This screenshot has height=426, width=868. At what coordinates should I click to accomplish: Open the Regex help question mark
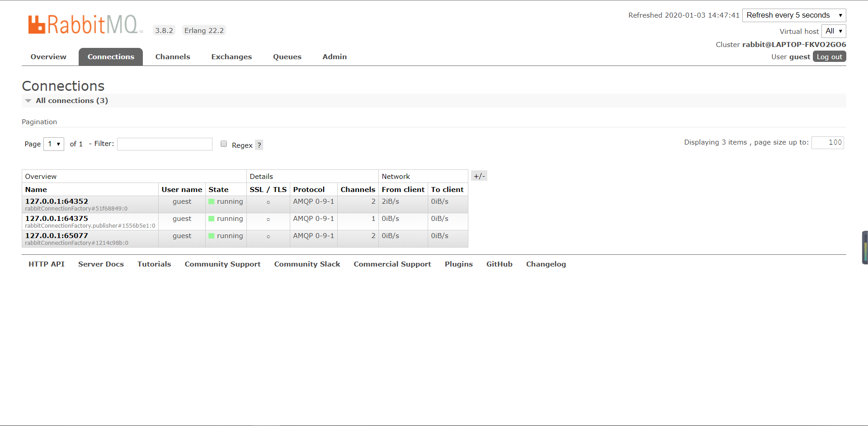(259, 145)
